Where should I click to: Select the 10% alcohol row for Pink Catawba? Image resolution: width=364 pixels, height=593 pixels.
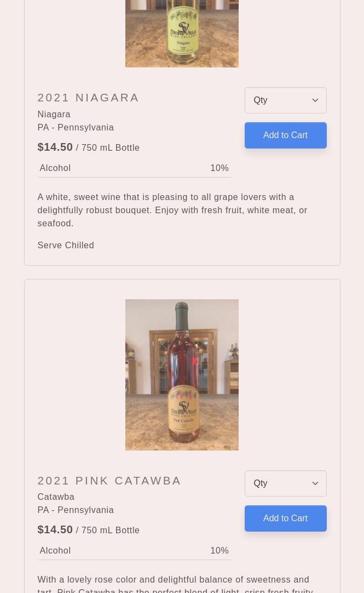coord(134,551)
